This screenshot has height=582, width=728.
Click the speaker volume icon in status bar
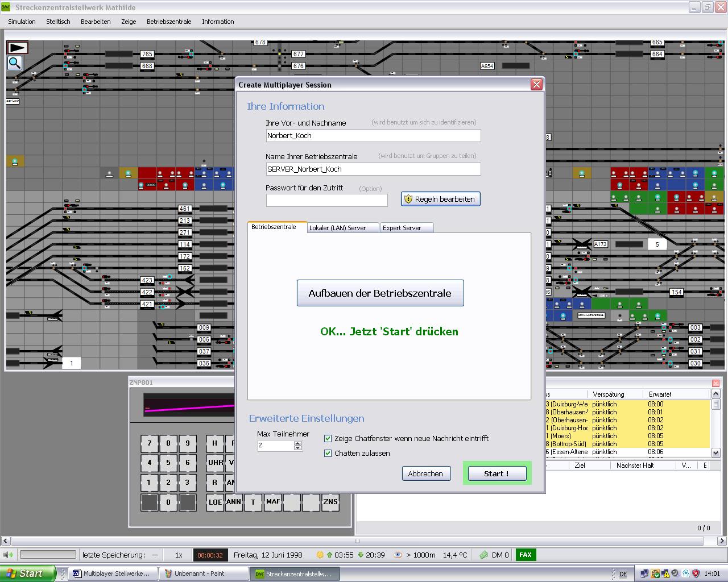tap(8, 555)
